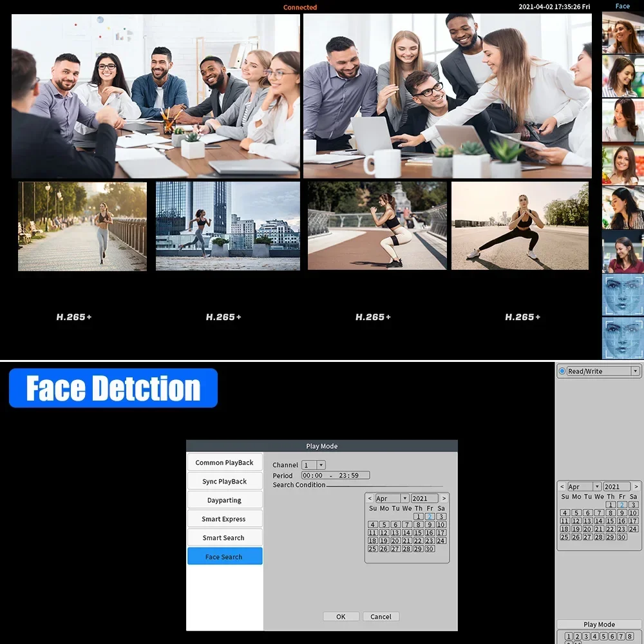Image resolution: width=644 pixels, height=644 pixels.
Task: Select Smart Search in Play Mode list
Action: coord(224,538)
